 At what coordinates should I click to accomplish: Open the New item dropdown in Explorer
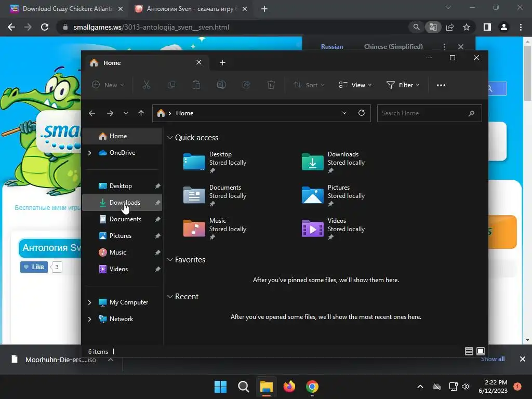[108, 85]
